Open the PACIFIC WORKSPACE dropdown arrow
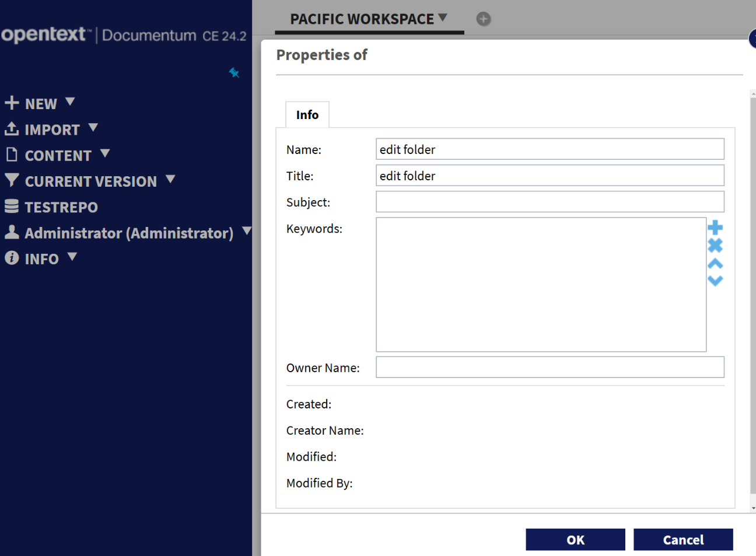The width and height of the screenshot is (756, 556). coord(443,18)
